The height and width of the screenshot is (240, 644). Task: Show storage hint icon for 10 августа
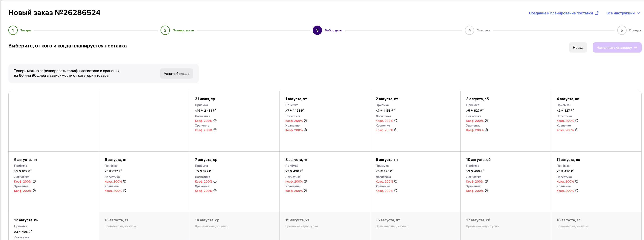(x=486, y=190)
